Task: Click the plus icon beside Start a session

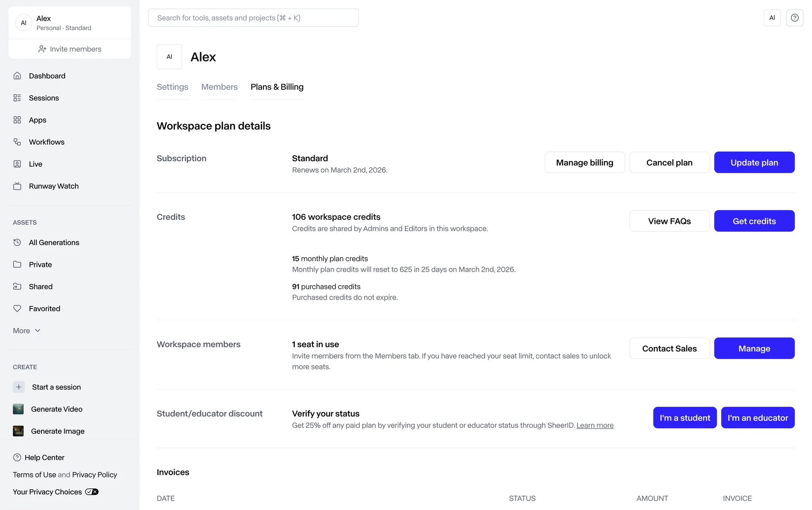Action: [19, 387]
